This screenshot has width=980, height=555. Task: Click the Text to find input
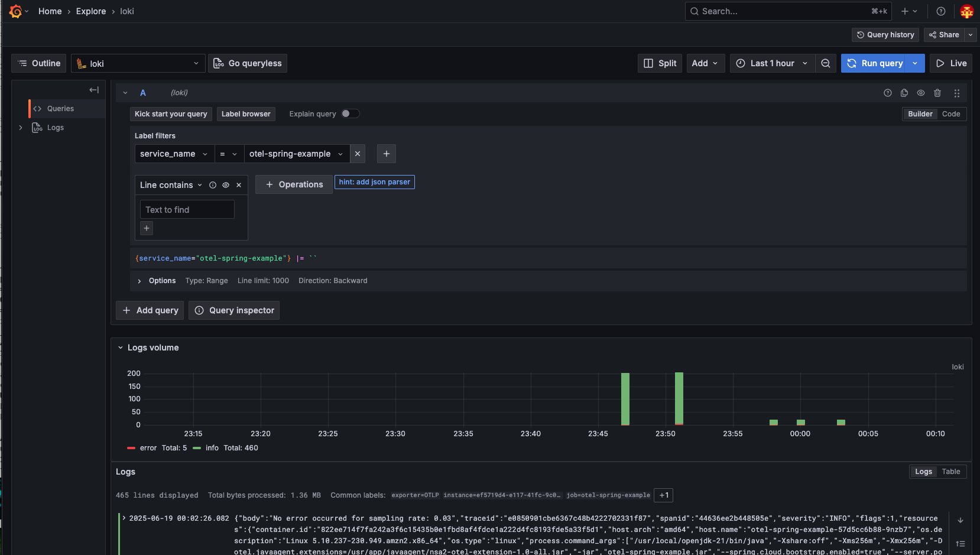187,210
